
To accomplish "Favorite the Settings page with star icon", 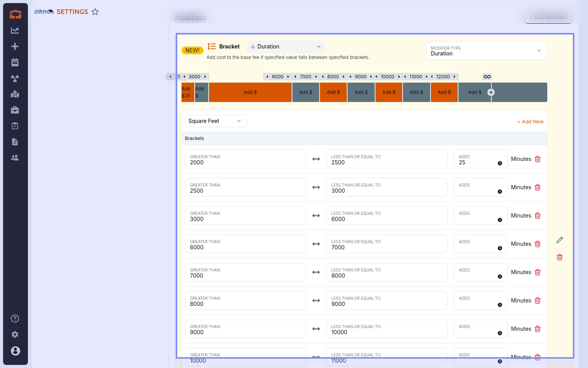I will point(95,12).
